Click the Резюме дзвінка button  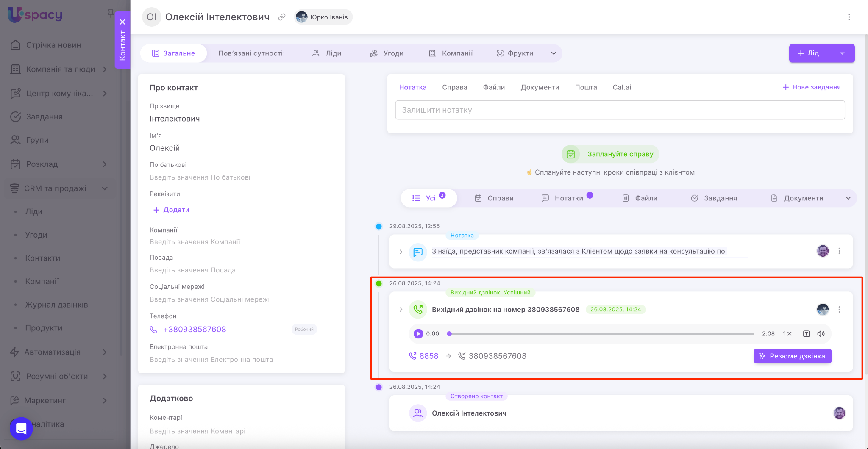click(792, 356)
